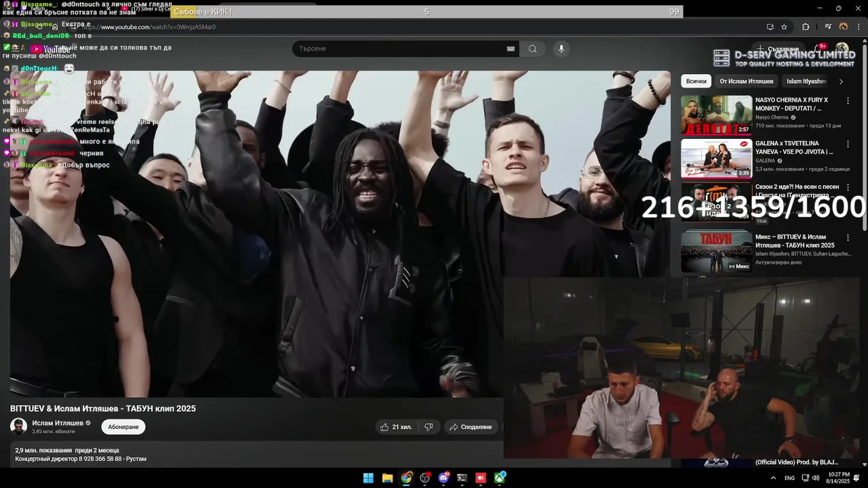Subscribe using the Абониране button
This screenshot has height=488, width=868.
click(x=123, y=427)
